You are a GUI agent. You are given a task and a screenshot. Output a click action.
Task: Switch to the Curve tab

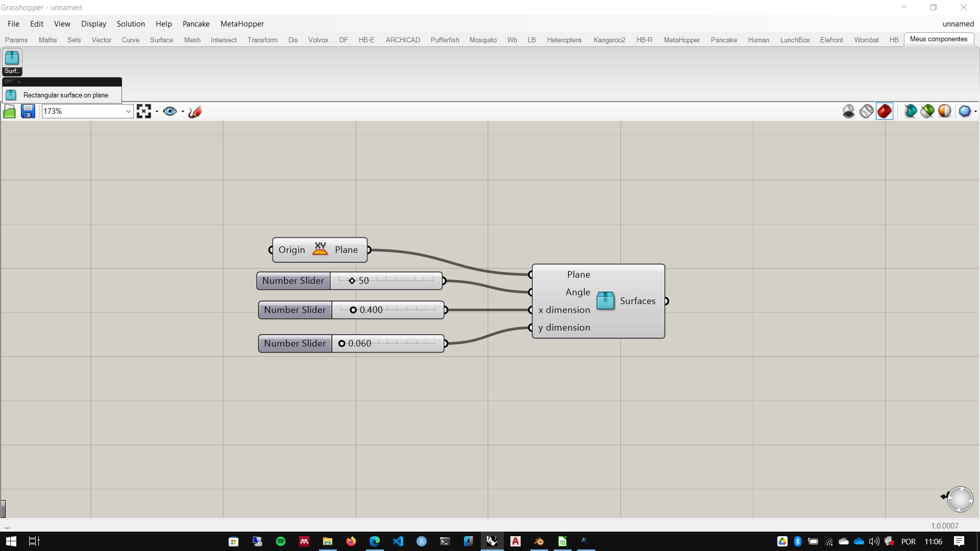pos(131,40)
